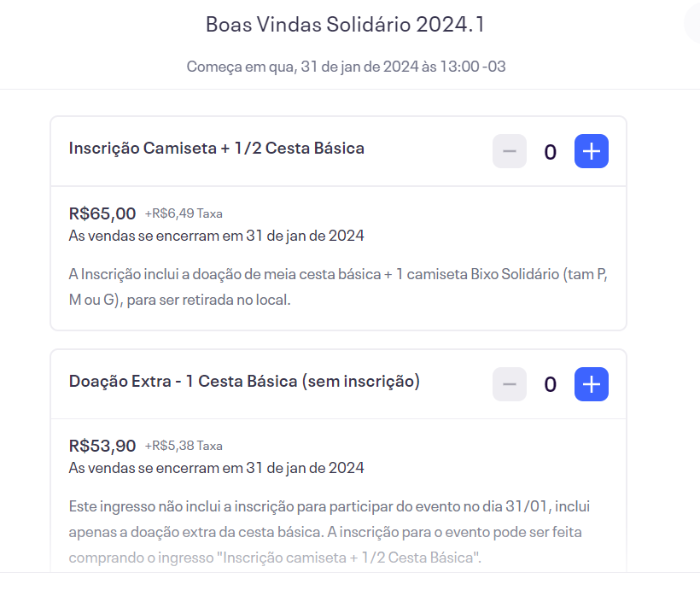Image resolution: width=700 pixels, height=590 pixels.
Task: Click the +R$6,49 Taxa fee label
Action: [184, 213]
